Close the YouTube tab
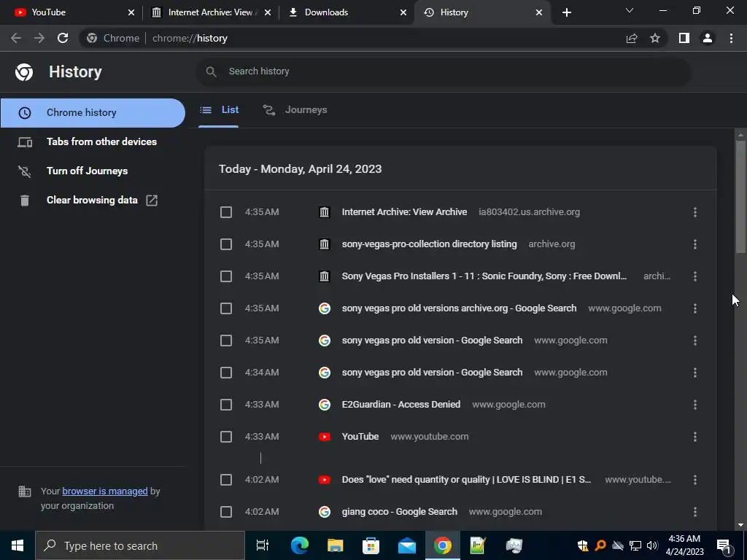Image resolution: width=747 pixels, height=560 pixels. (x=131, y=12)
